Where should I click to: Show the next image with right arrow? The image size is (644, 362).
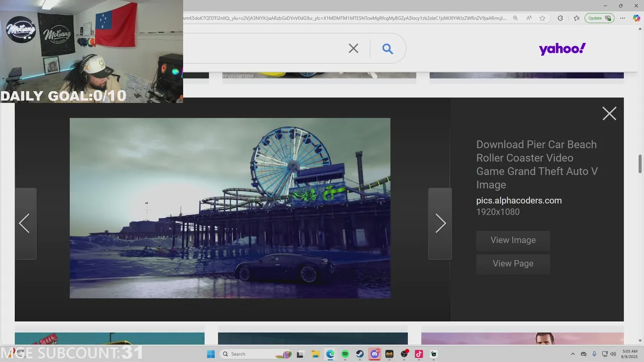tap(440, 224)
